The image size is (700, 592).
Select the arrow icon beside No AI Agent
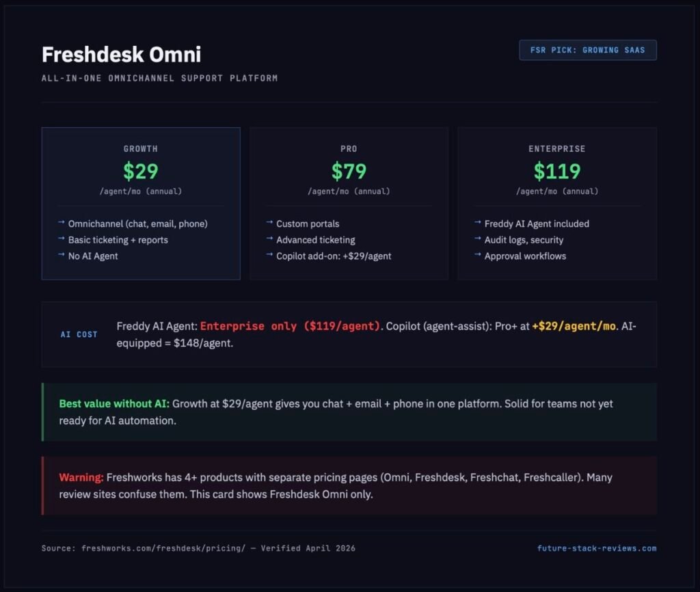[61, 256]
